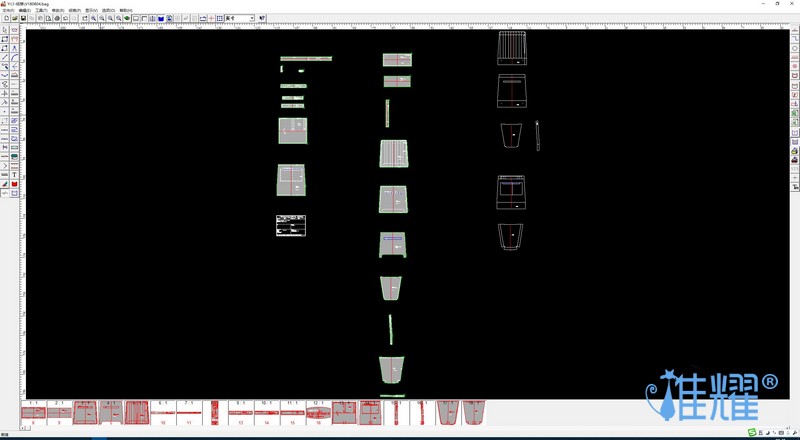The height and width of the screenshot is (440, 800).
Task: Click the green filled oval toolbar icon
Action: pos(127,18)
